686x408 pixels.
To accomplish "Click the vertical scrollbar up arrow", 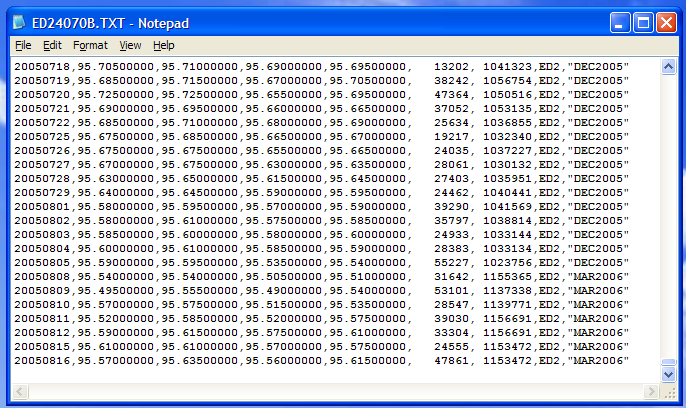I will 669,66.
